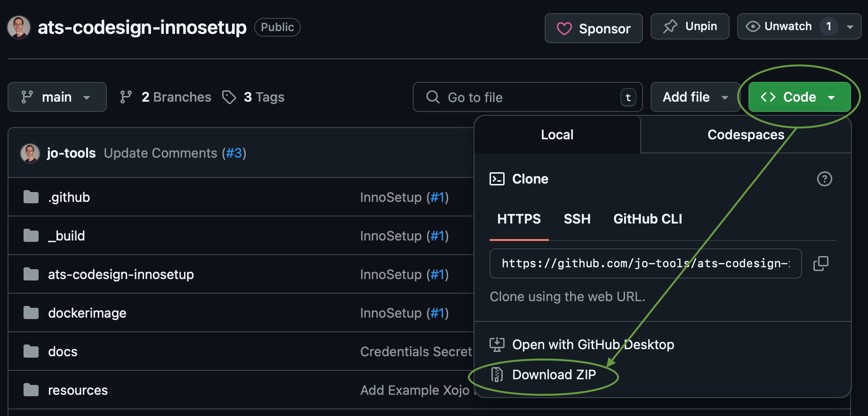This screenshot has height=416, width=868.
Task: Toggle the green Code dropdown button
Action: coord(799,97)
